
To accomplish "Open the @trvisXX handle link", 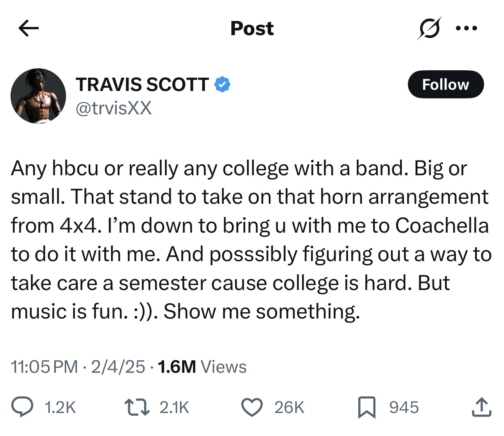I will coord(113,108).
